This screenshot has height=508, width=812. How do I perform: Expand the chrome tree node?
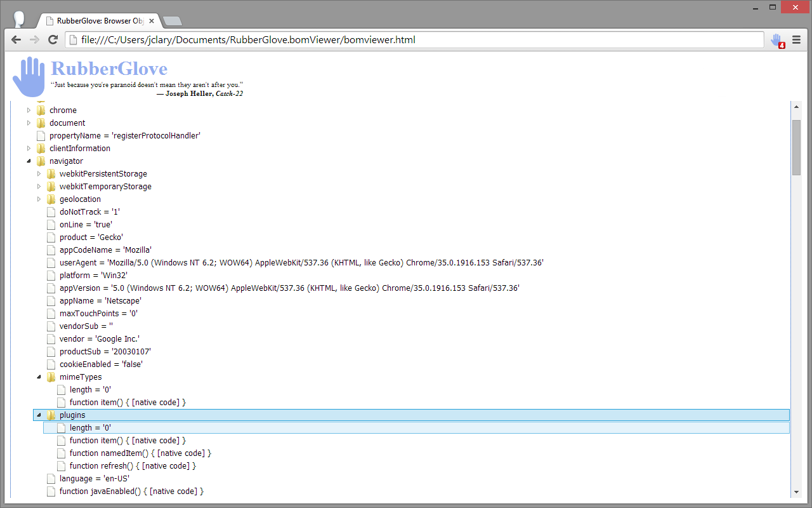point(29,110)
